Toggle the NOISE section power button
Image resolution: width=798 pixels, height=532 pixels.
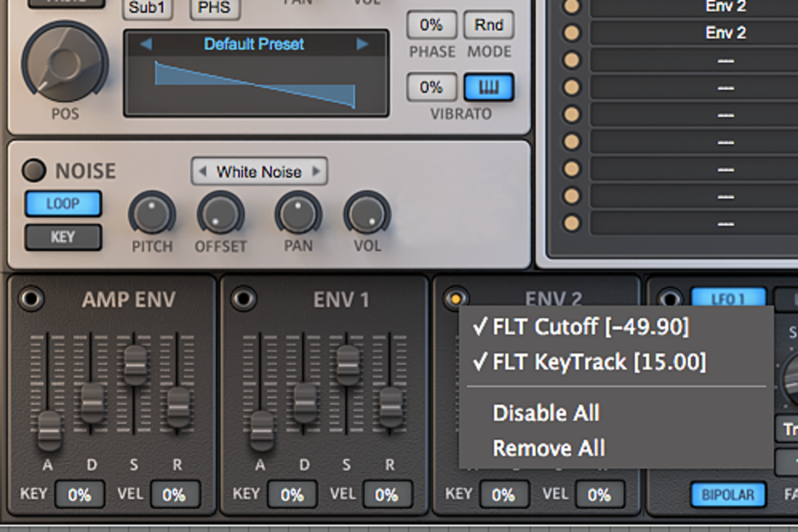[x=34, y=171]
